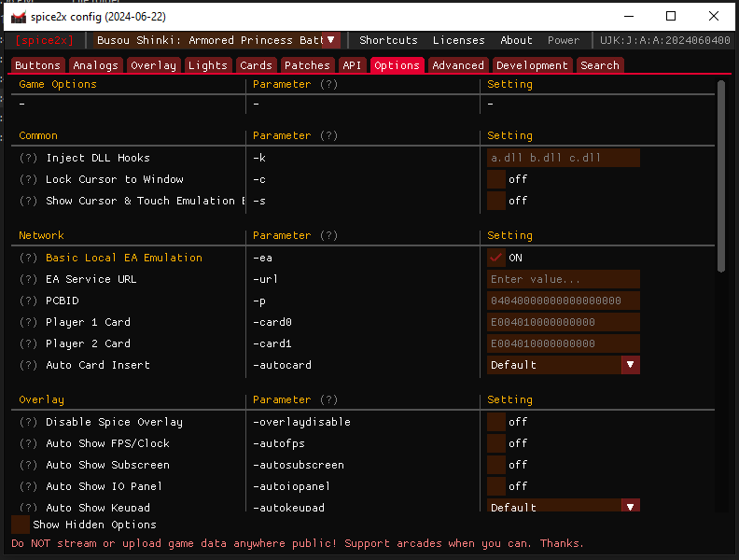
Task: Enable Auto Show Subscreen checkbox
Action: coord(495,465)
